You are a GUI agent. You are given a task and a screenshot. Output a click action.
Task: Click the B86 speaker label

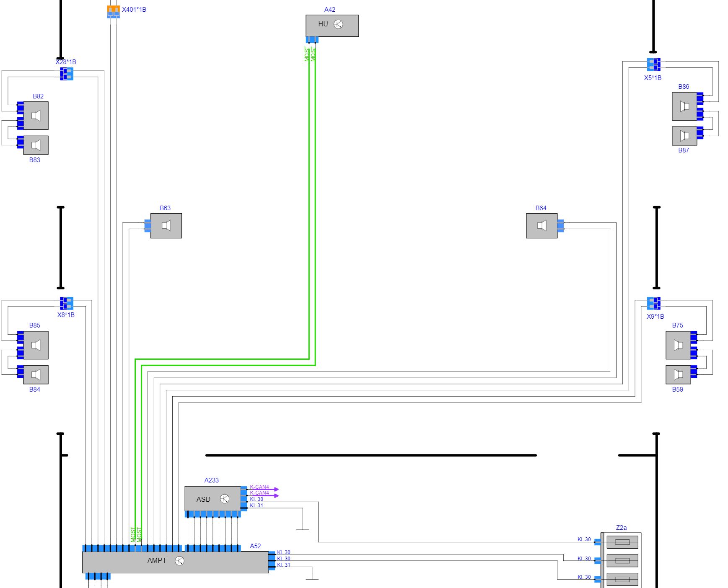(x=684, y=87)
